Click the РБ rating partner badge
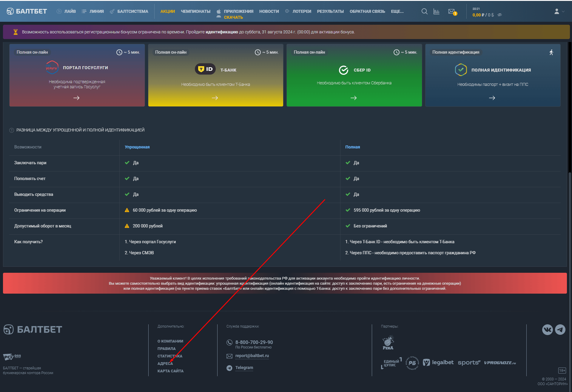Screen dimensions: 572x392 click(x=412, y=363)
